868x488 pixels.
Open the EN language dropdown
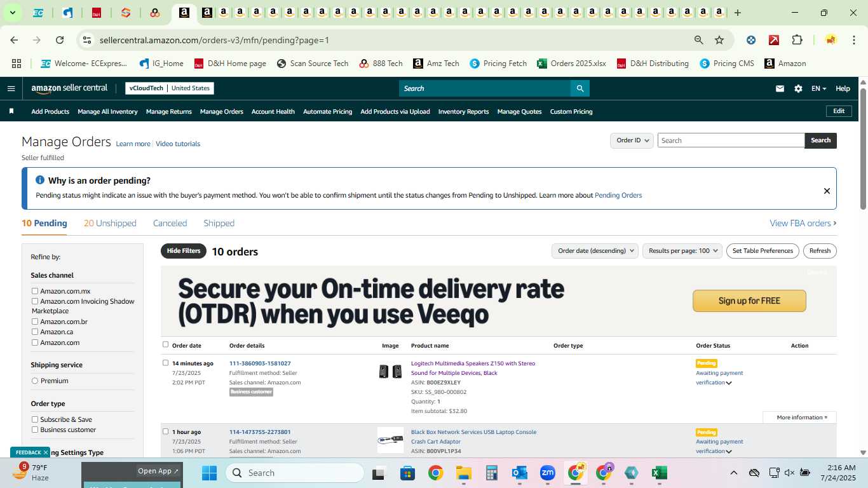coord(818,88)
